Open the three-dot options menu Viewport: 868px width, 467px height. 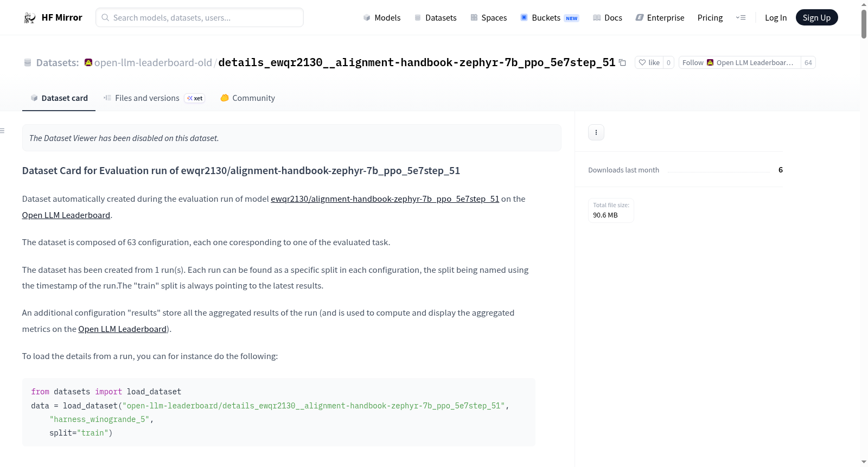point(596,132)
